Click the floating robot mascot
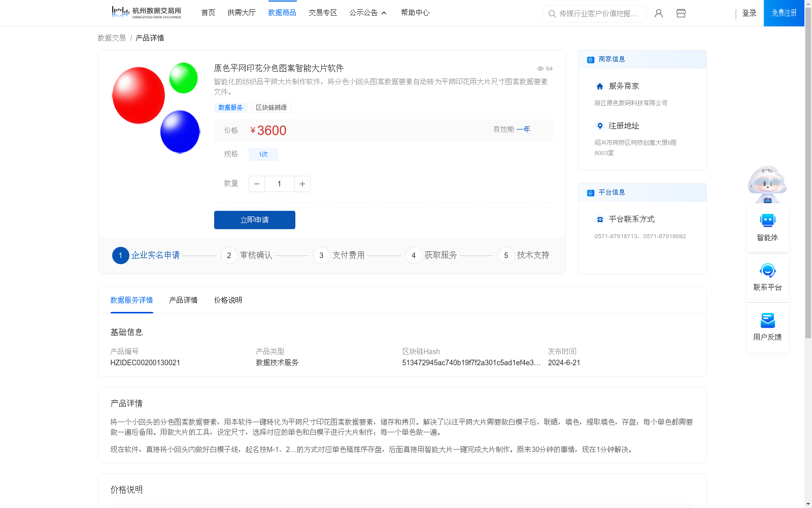The width and height of the screenshot is (812, 508). tap(767, 184)
